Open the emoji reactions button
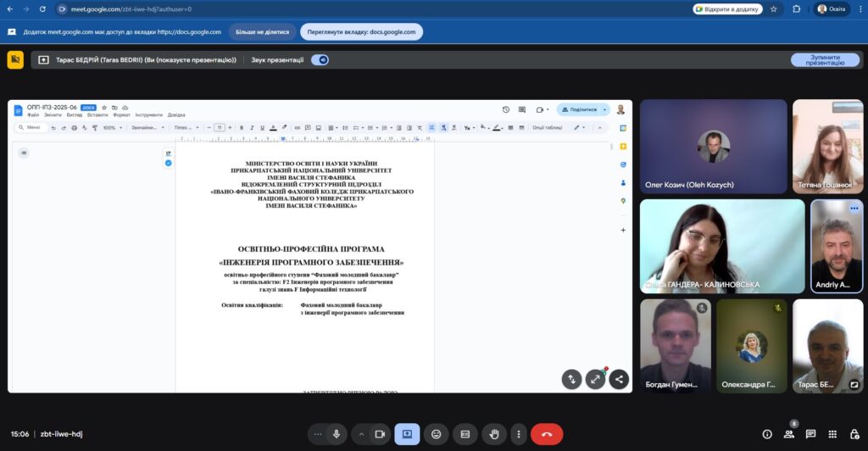This screenshot has height=451, width=868. point(437,434)
